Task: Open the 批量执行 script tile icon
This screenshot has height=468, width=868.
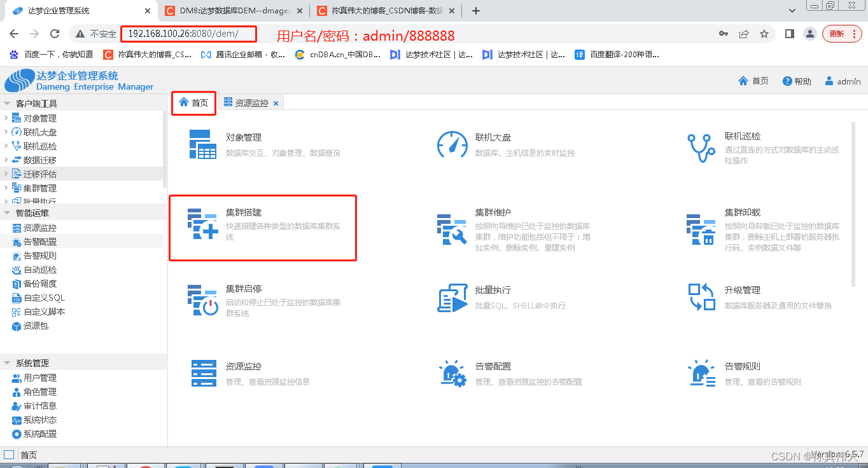Action: pyautogui.click(x=452, y=298)
